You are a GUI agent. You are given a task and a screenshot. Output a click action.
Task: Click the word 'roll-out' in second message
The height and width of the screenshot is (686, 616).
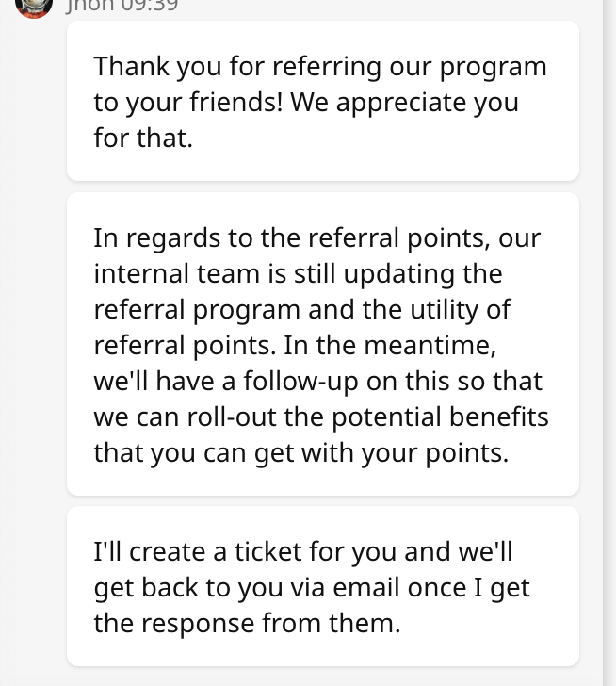[x=232, y=417]
